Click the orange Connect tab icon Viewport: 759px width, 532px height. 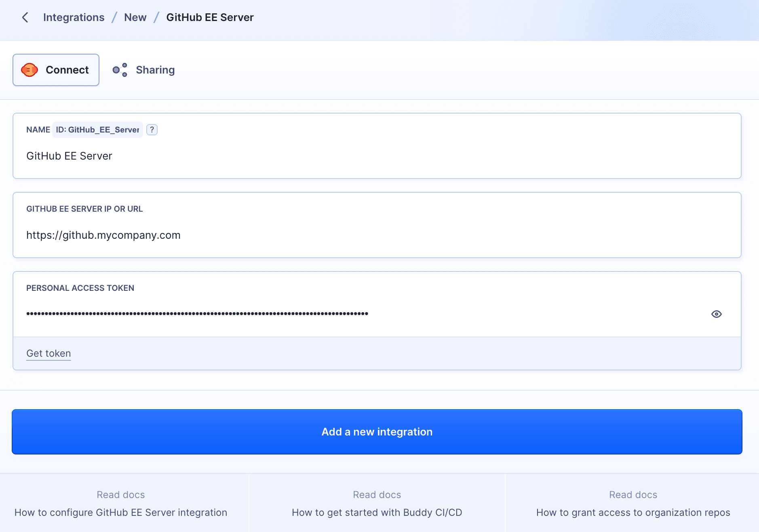30,70
